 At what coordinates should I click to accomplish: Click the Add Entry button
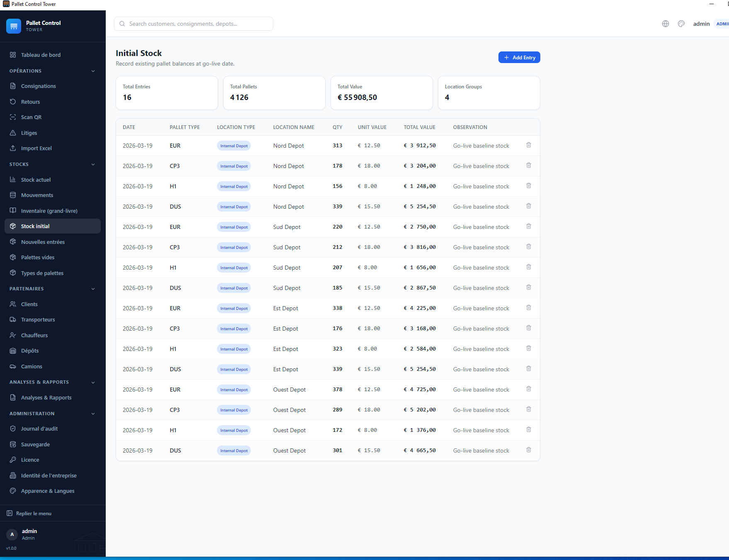(519, 57)
